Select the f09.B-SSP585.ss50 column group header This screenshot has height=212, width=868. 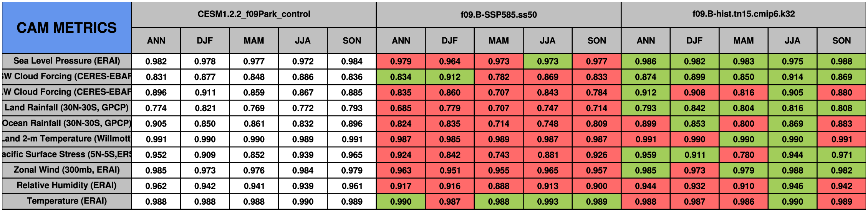click(x=499, y=15)
